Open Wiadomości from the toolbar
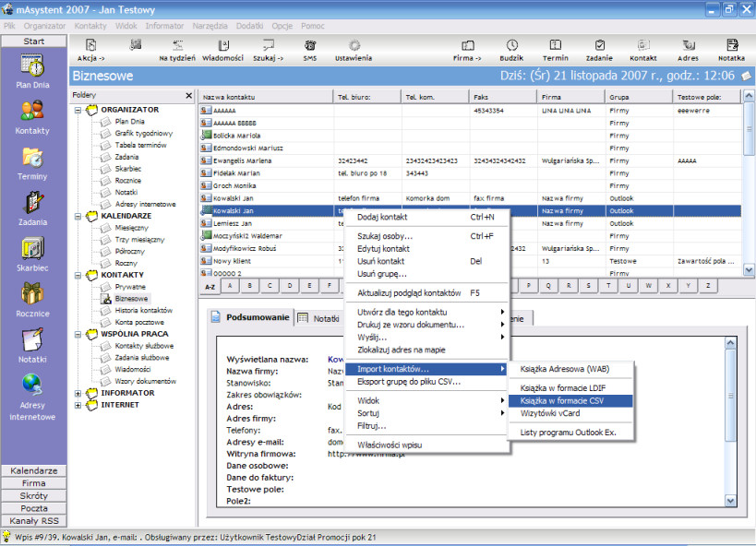The image size is (756, 546). [222, 50]
